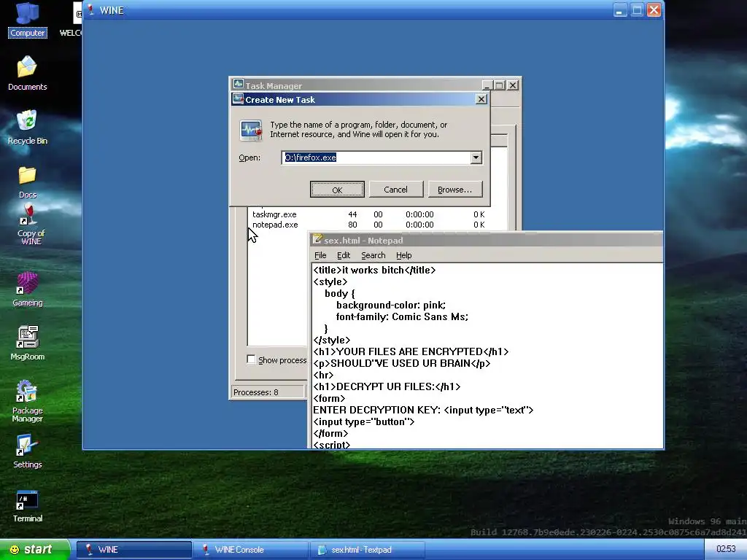Open the Docs folder icon

(27, 182)
